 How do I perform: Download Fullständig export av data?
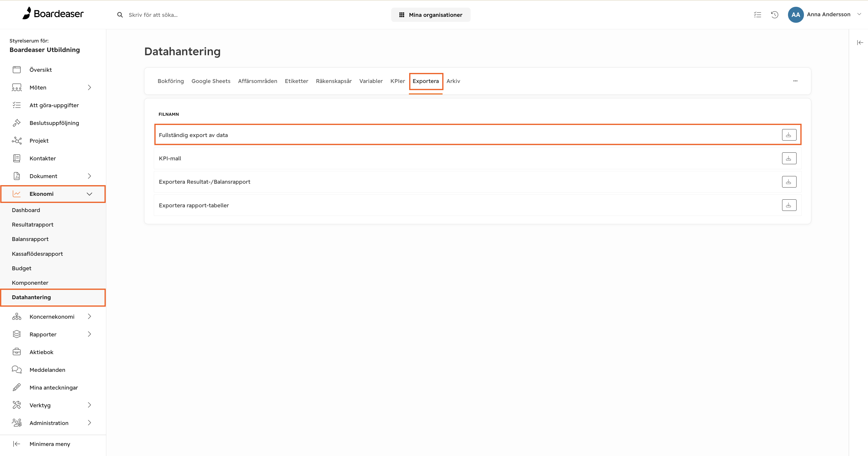coord(789,135)
